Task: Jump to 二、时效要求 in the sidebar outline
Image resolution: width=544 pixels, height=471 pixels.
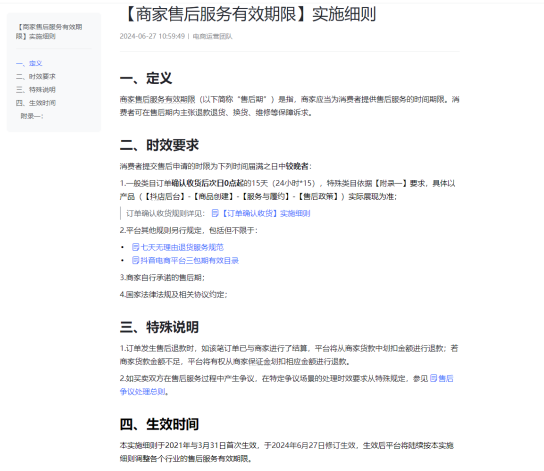Action: point(36,77)
